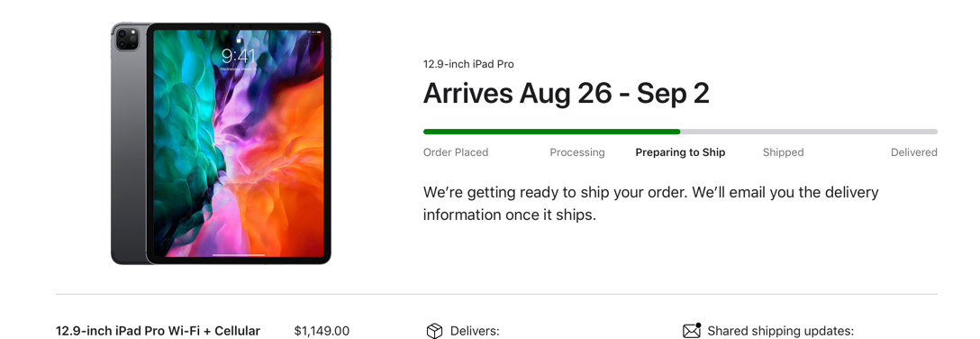Click the 9:41 clock on iPad screen image
Screen dimensions: 980x339
pos(238,55)
